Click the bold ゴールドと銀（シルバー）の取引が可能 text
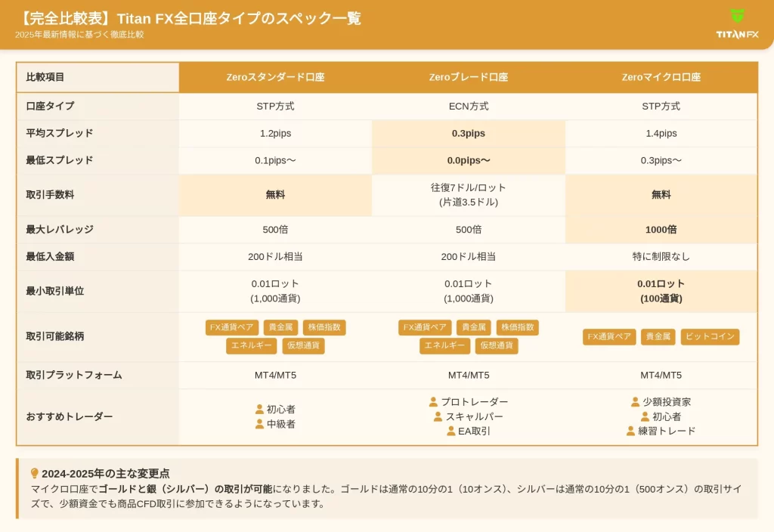 (185, 489)
